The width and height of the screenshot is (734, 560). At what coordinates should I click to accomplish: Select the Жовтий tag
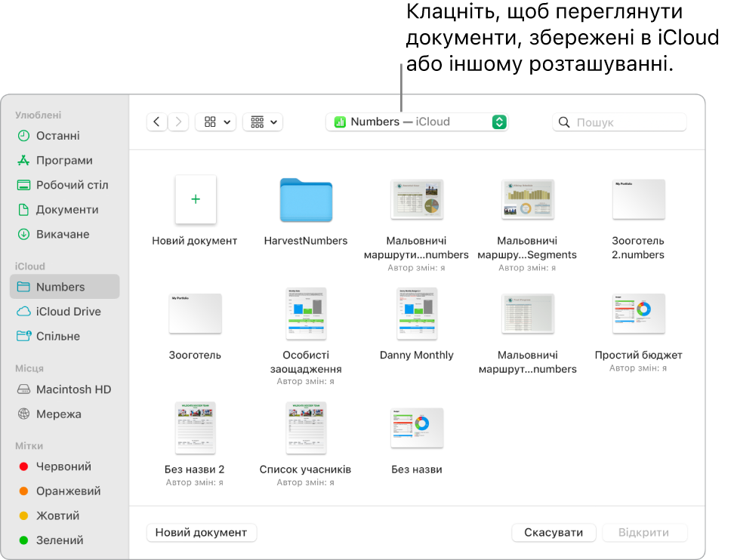pos(65,515)
